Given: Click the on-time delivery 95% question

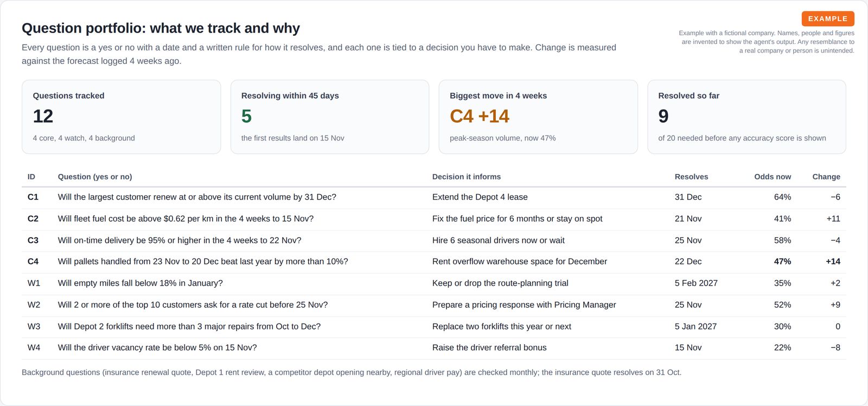Looking at the screenshot, I should (180, 241).
